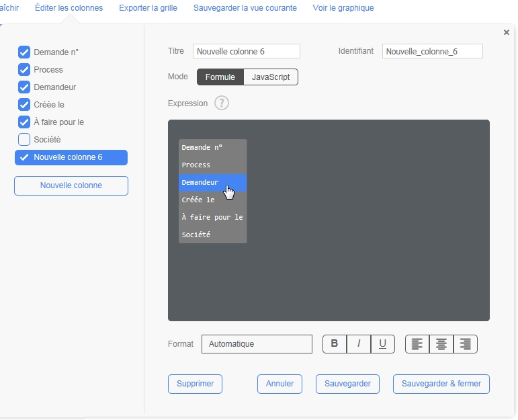This screenshot has width=518, height=420.
Task: Center align the column text
Action: pyautogui.click(x=441, y=344)
